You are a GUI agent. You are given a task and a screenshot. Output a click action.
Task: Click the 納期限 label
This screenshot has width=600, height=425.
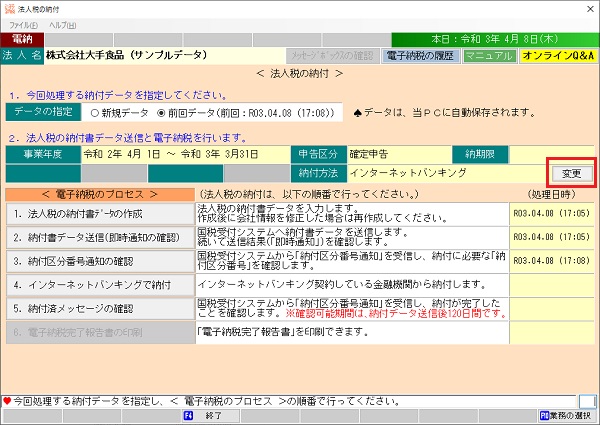coord(480,154)
